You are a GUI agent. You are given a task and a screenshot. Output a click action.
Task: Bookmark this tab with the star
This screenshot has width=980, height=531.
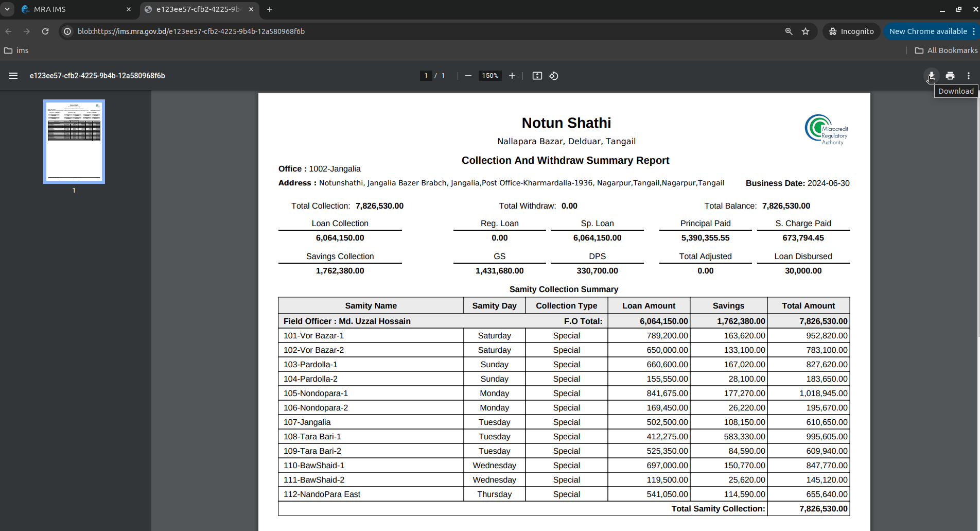click(x=806, y=31)
